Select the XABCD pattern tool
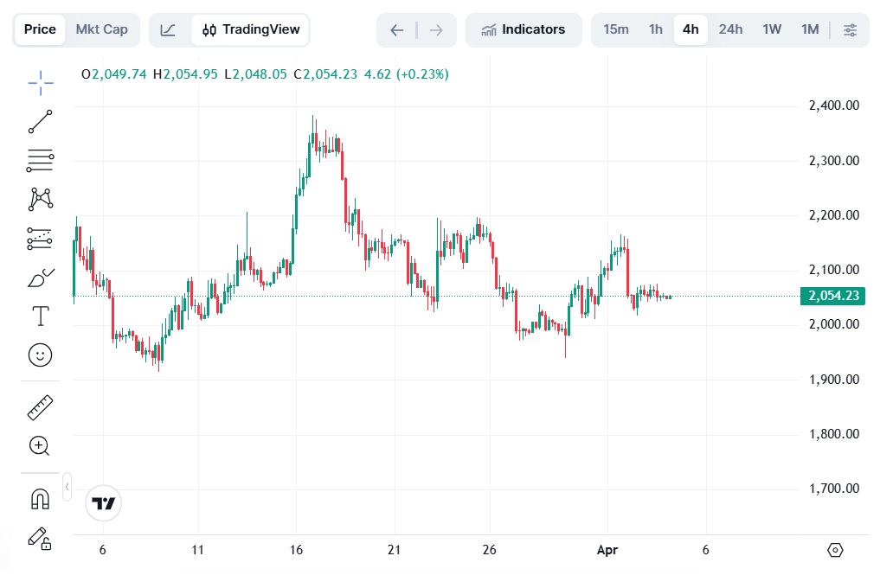The height and width of the screenshot is (588, 880). click(41, 199)
